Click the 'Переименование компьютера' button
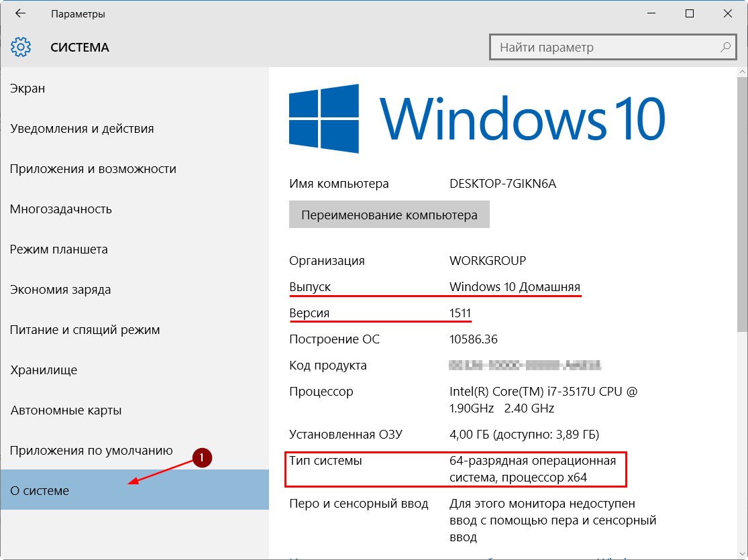This screenshot has height=560, width=748. point(389,215)
